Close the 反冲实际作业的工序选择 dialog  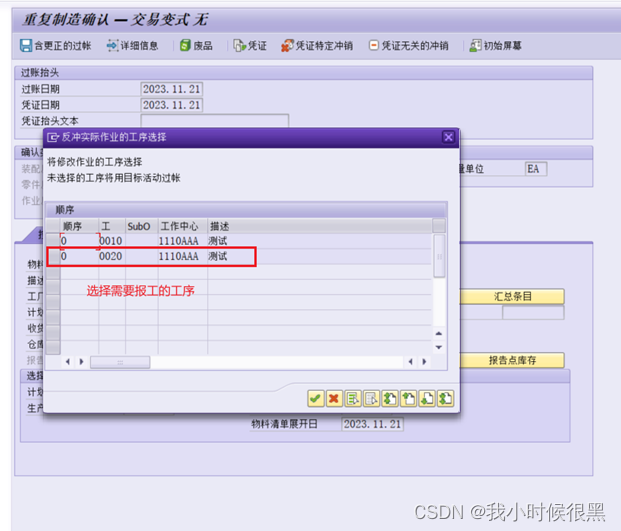448,137
